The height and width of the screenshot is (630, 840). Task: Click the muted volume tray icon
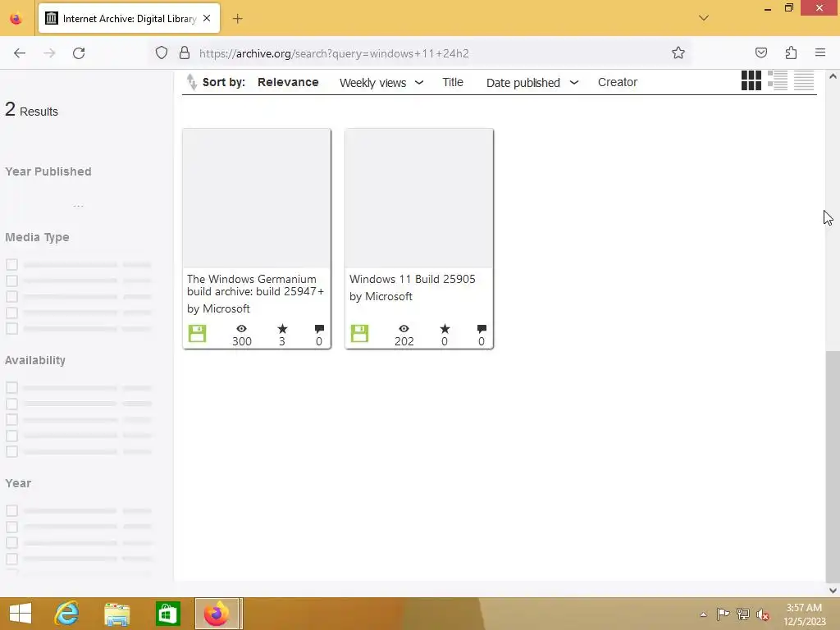click(762, 614)
